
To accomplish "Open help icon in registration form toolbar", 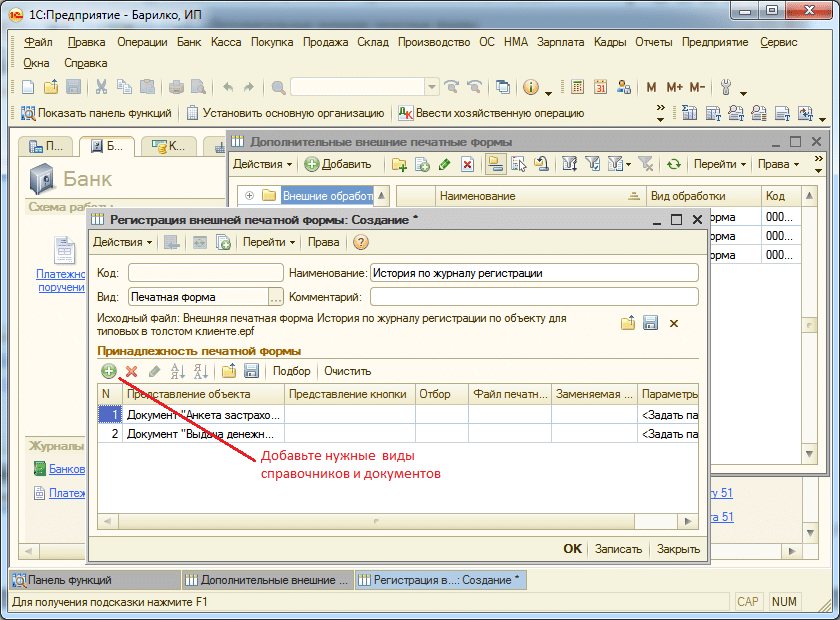I will [360, 242].
